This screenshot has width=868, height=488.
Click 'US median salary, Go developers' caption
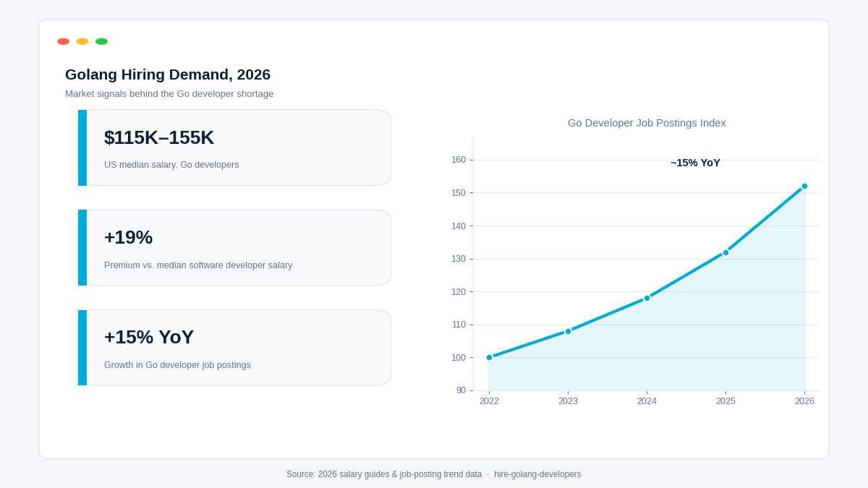[x=171, y=165]
